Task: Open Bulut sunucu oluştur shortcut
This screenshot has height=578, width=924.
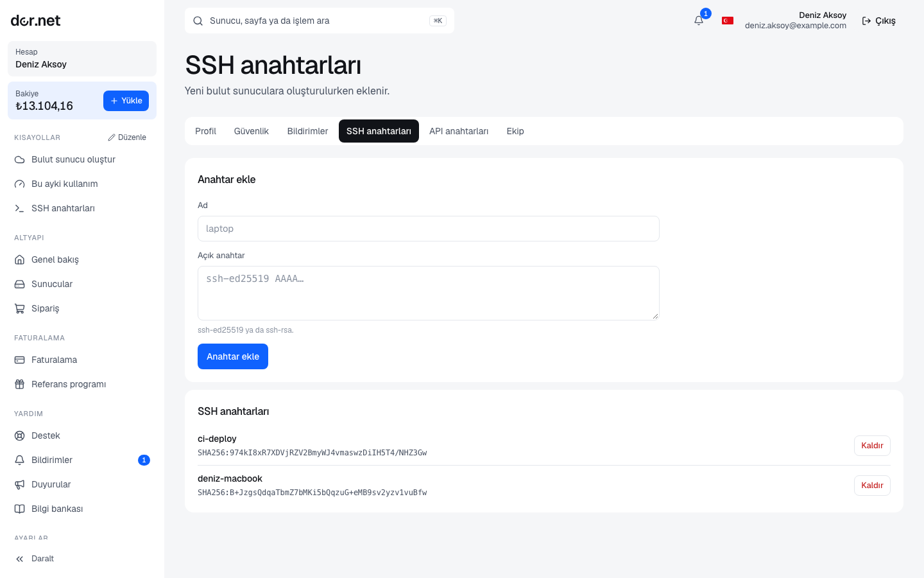Action: click(x=82, y=159)
